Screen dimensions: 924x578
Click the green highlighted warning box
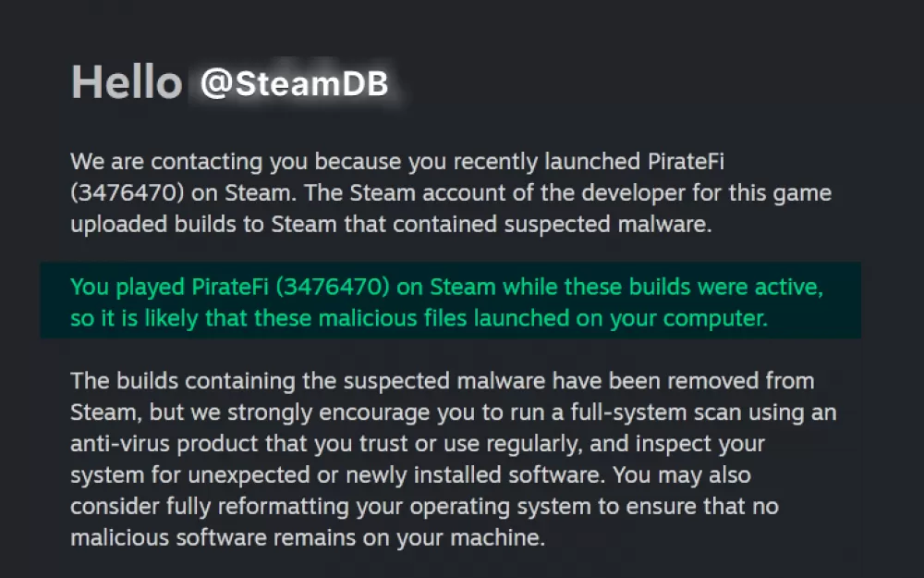(x=450, y=301)
